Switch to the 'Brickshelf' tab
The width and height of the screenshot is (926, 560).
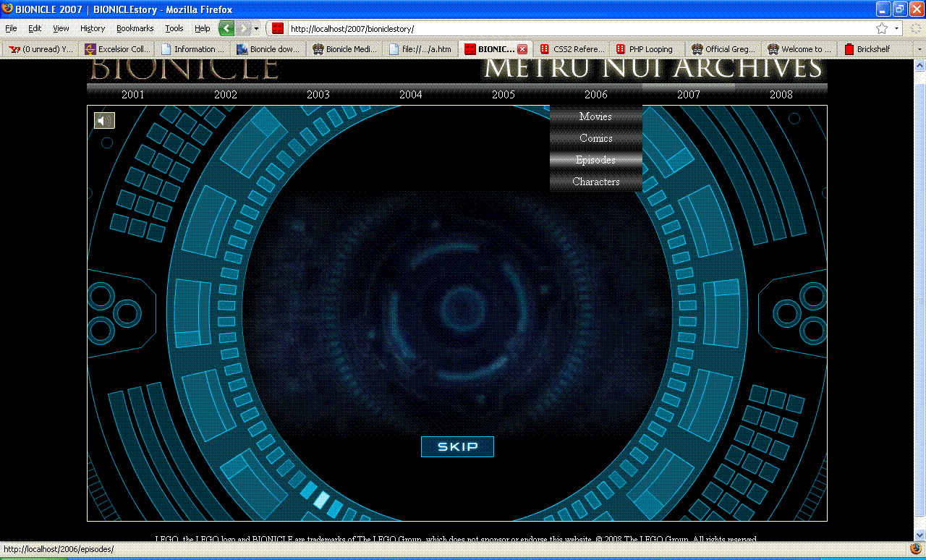click(x=875, y=49)
